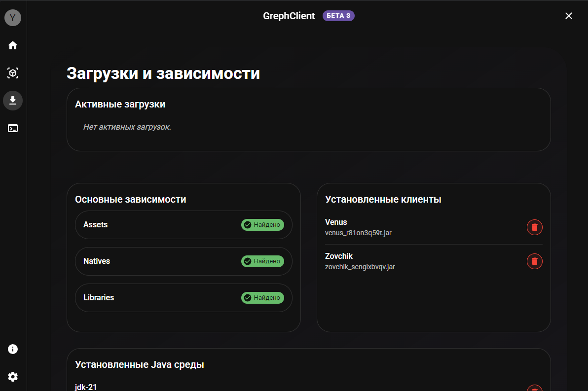Open the user profile avatar Y
Screen dimensions: 588x391
pyautogui.click(x=13, y=18)
